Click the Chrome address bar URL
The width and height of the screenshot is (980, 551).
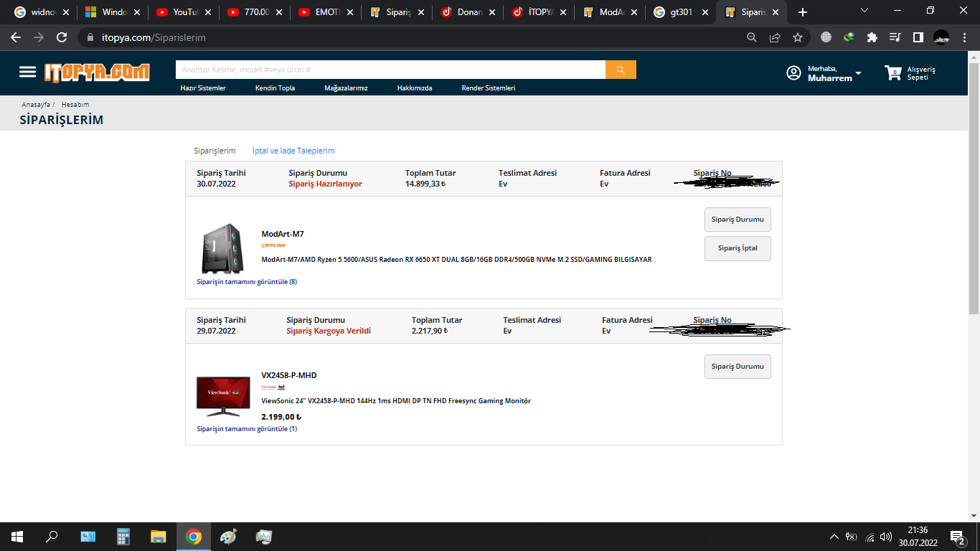coord(154,37)
